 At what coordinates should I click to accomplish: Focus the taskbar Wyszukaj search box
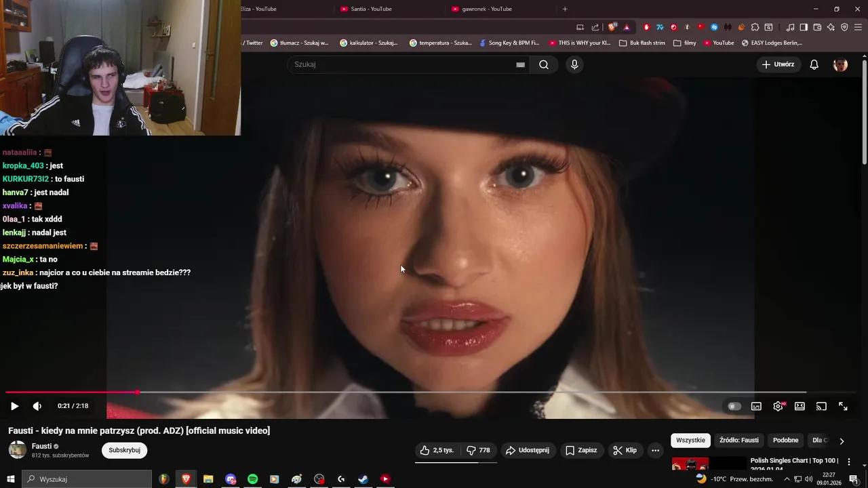click(x=87, y=479)
